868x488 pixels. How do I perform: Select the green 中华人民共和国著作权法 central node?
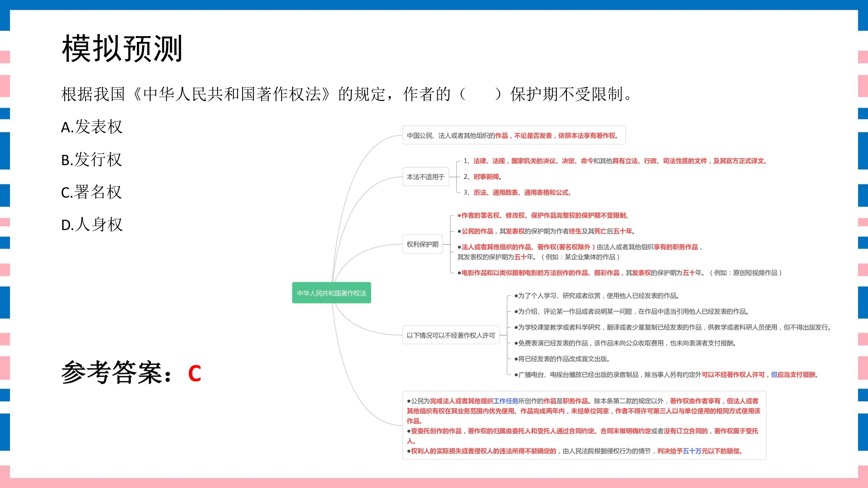(x=332, y=293)
